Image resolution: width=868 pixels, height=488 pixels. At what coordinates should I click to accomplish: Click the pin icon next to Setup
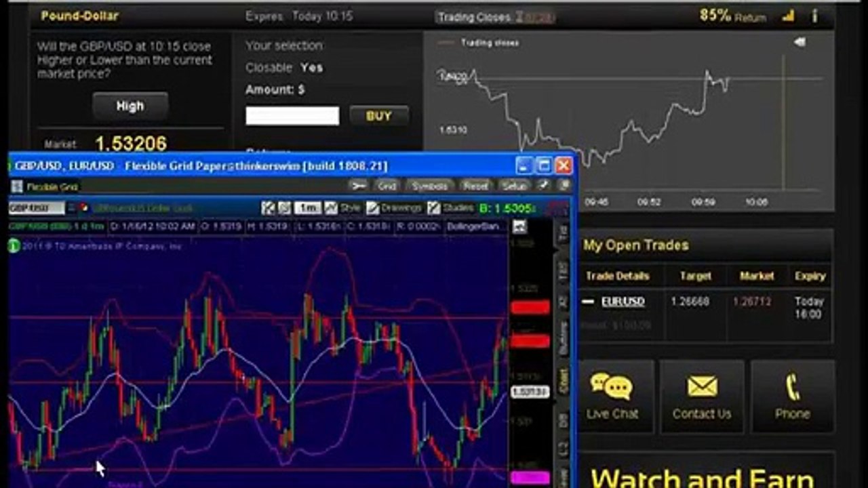(x=545, y=185)
